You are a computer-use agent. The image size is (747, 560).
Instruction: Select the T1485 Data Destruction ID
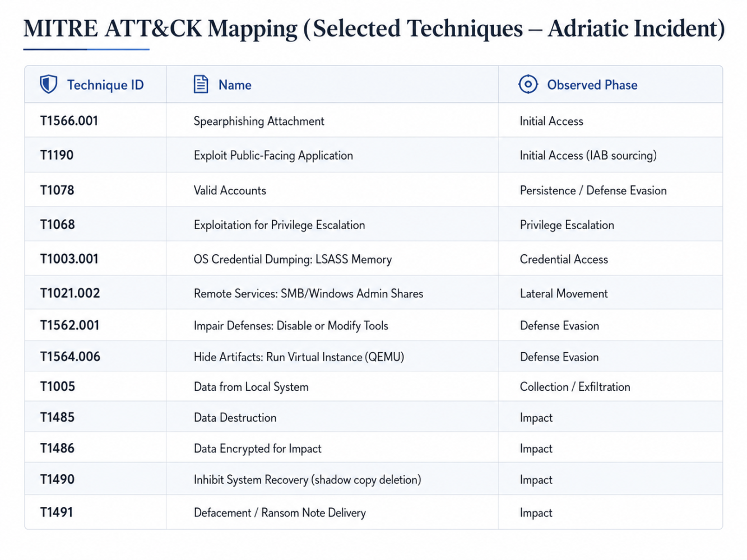(x=57, y=417)
